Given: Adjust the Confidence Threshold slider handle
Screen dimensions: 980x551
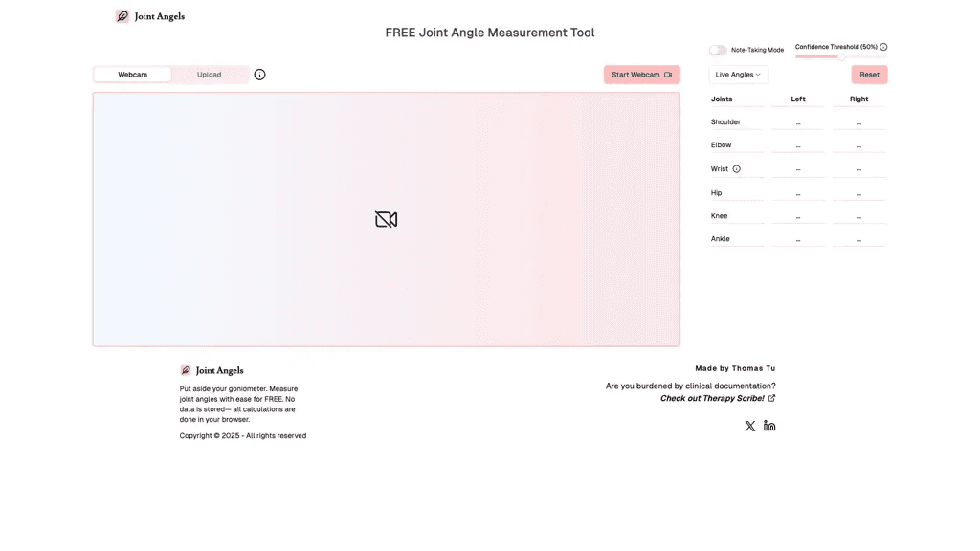Looking at the screenshot, I should click(x=841, y=56).
